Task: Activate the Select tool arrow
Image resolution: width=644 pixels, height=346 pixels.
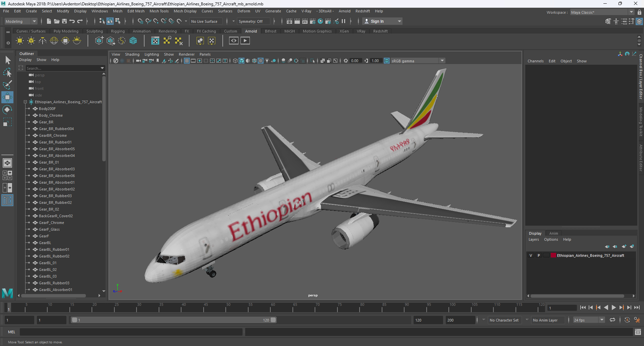Action: click(7, 60)
